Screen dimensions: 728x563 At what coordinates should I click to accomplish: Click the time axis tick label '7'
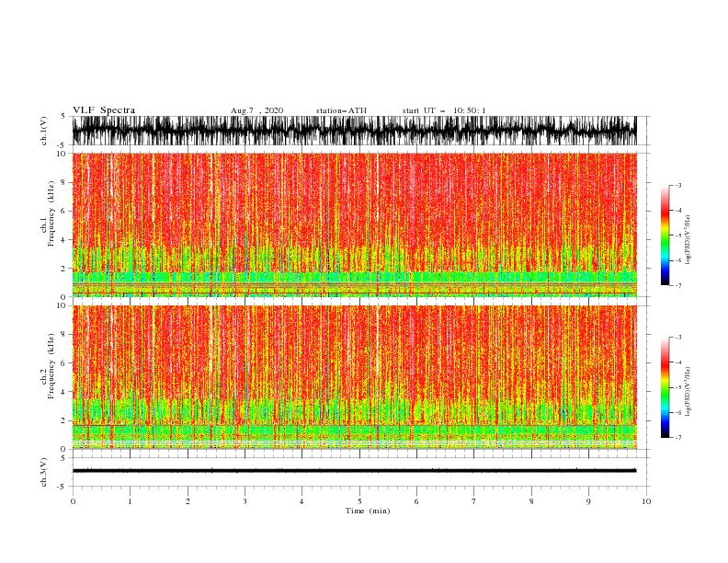tap(474, 501)
